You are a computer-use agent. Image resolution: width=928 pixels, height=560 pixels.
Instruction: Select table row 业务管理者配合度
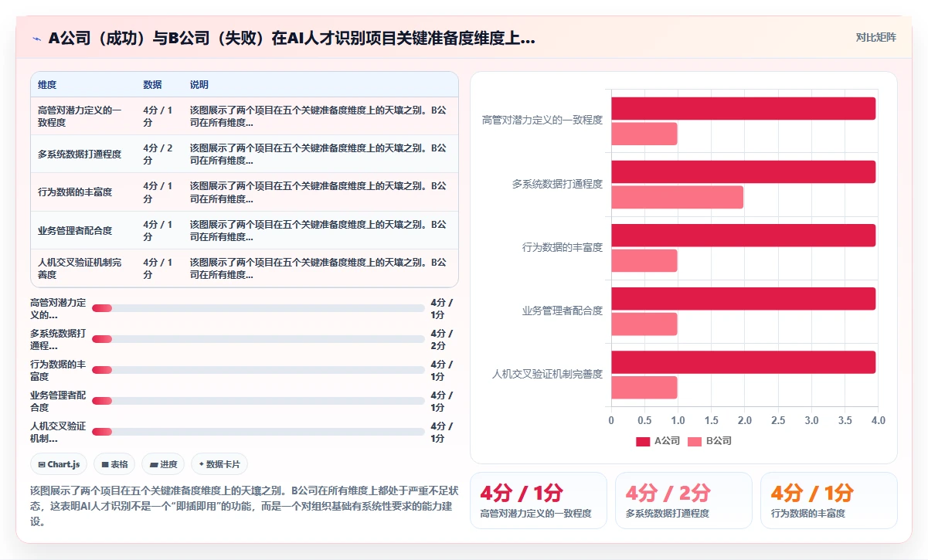[x=244, y=230]
